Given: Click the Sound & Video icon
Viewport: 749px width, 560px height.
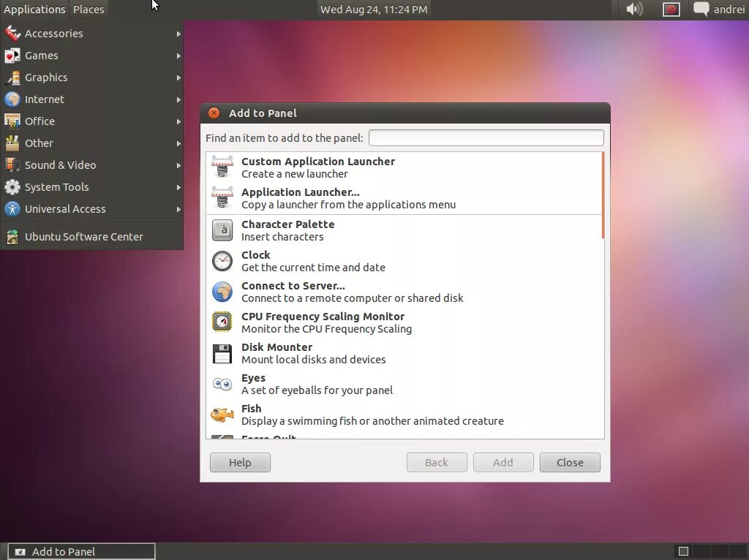Looking at the screenshot, I should (12, 165).
